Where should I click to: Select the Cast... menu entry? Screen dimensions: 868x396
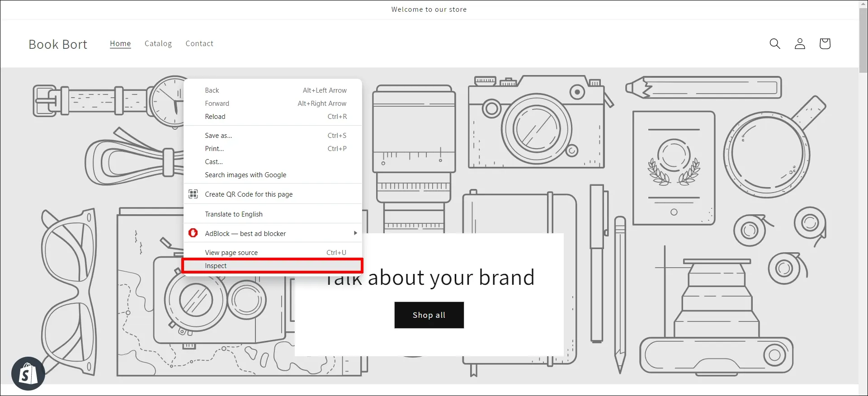tap(273, 162)
